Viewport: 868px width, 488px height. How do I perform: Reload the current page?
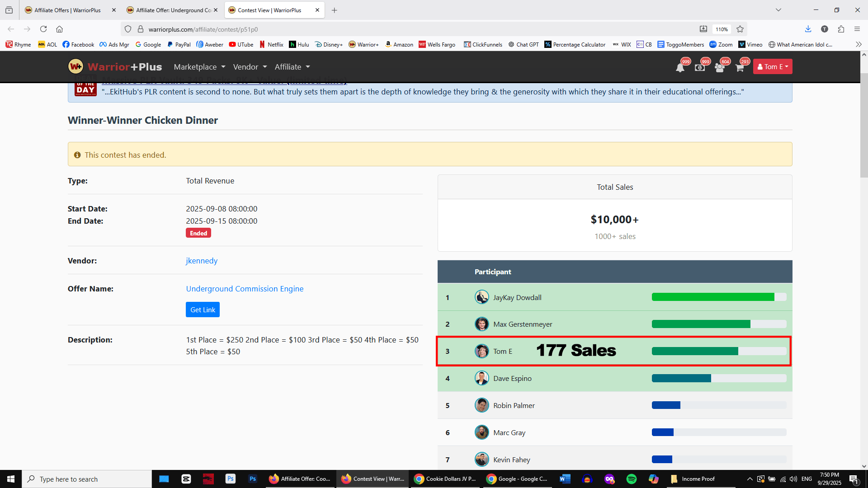[x=43, y=29]
